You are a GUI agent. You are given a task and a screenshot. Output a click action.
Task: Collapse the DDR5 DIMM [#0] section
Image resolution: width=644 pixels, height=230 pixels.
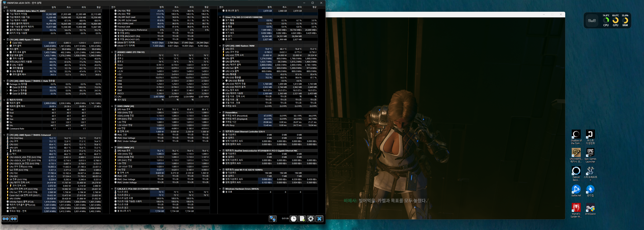112,106
